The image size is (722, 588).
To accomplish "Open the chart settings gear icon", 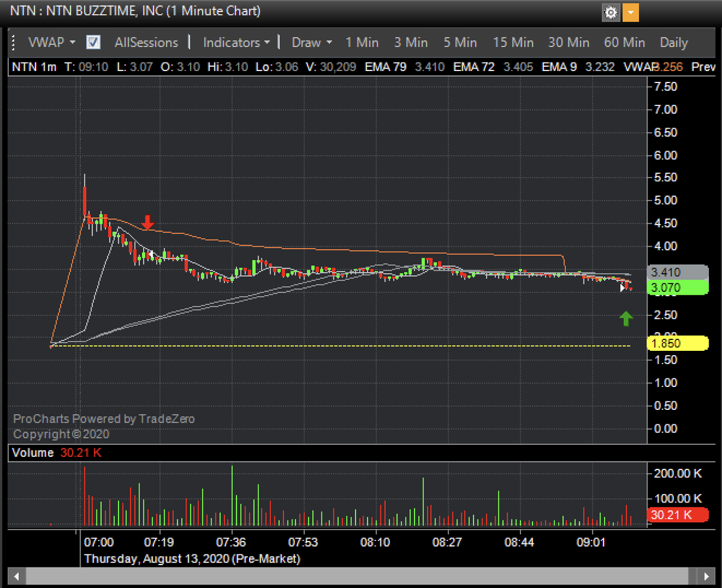I will 611,12.
